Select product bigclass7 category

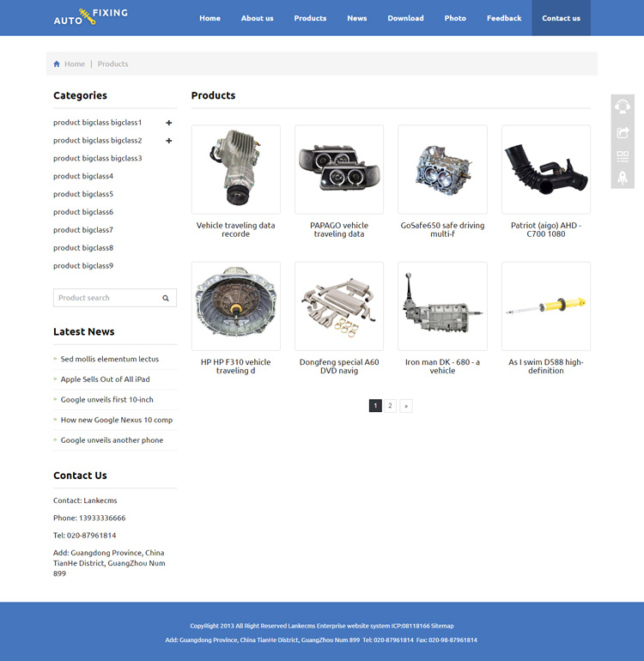83,230
